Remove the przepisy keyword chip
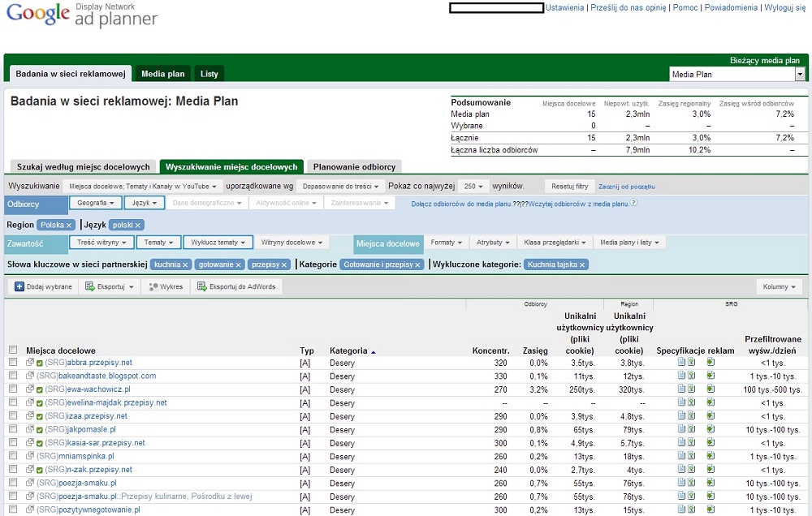Screen dimensions: 812x516 pyautogui.click(x=283, y=265)
